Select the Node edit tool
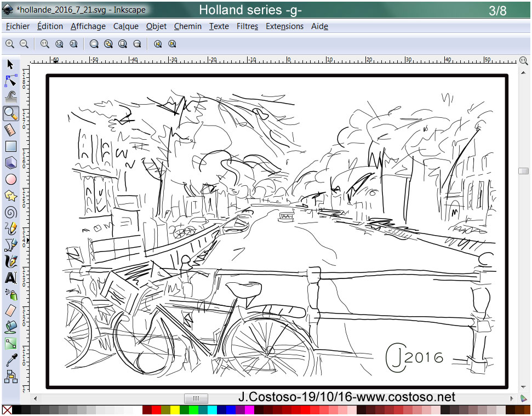The height and width of the screenshot is (416, 532). coord(10,81)
